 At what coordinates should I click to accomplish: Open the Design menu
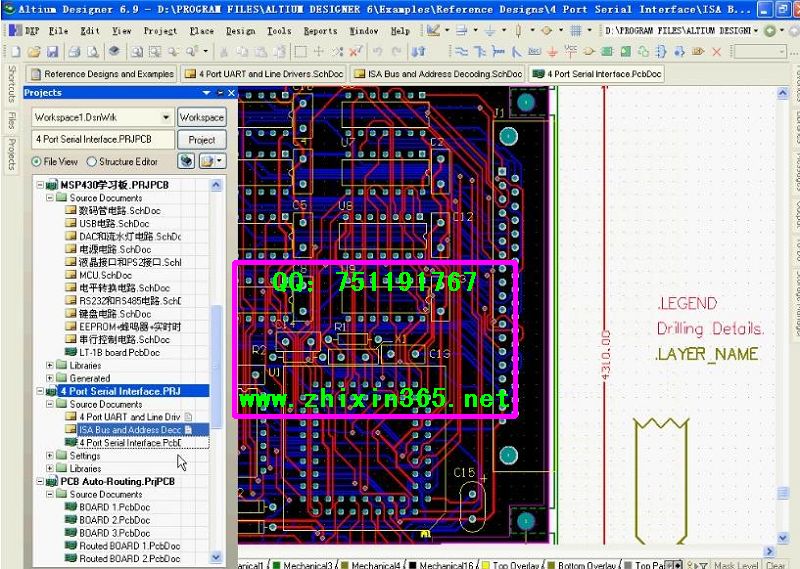[240, 31]
